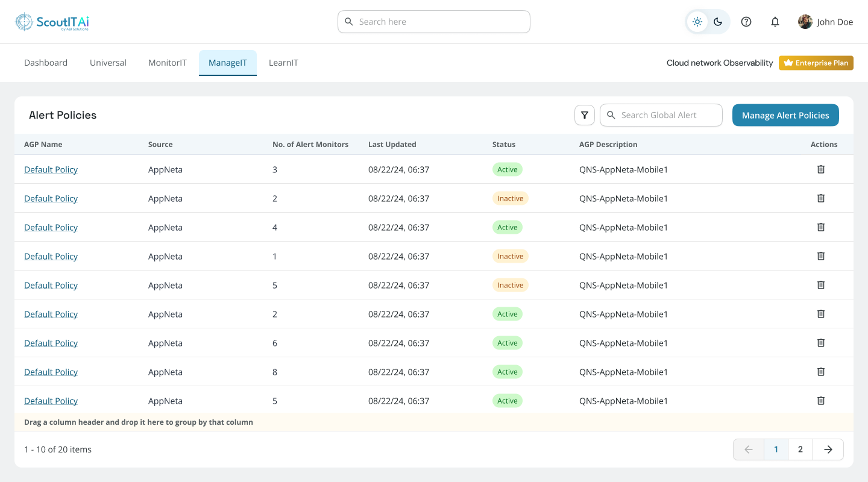Go to page 2 of results
The width and height of the screenshot is (868, 482).
pyautogui.click(x=800, y=449)
